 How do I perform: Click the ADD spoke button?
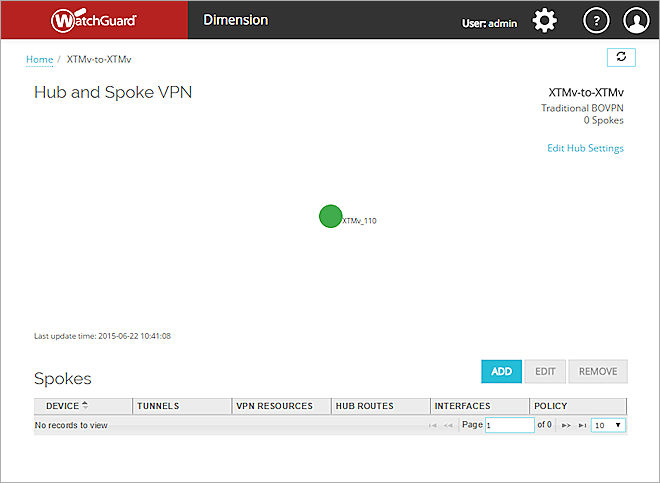coord(501,371)
